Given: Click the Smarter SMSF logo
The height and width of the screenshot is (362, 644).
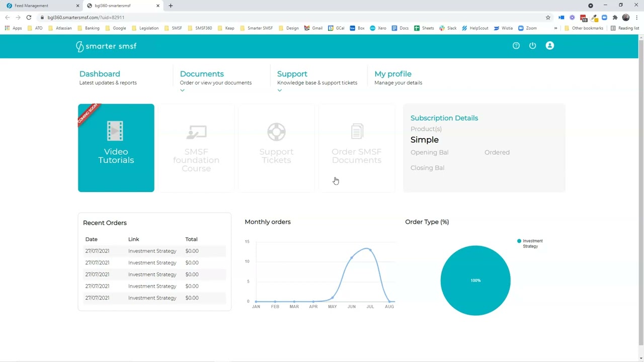Looking at the screenshot, I should point(106,46).
